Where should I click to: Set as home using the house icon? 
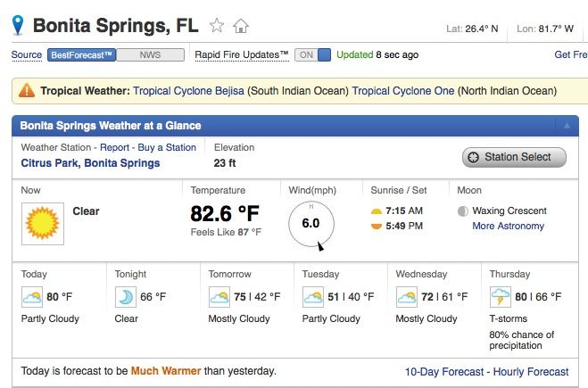(x=241, y=26)
